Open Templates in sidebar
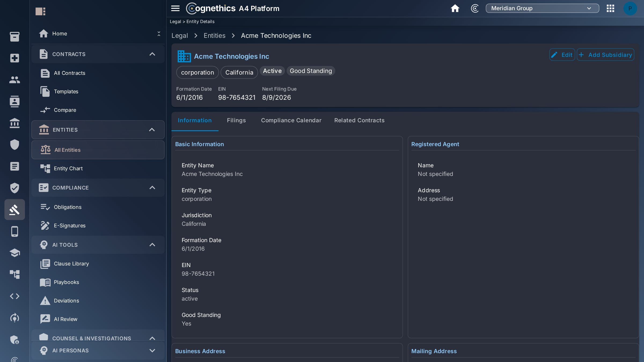 [98, 91]
